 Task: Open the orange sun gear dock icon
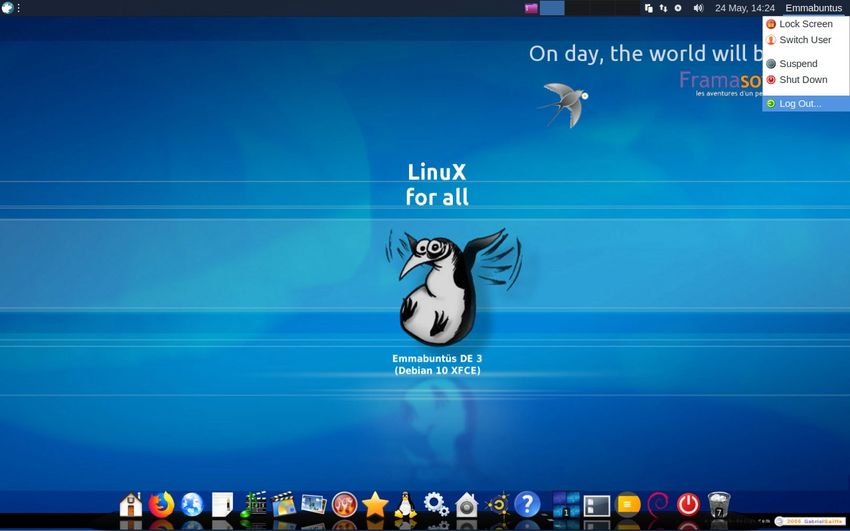497,504
